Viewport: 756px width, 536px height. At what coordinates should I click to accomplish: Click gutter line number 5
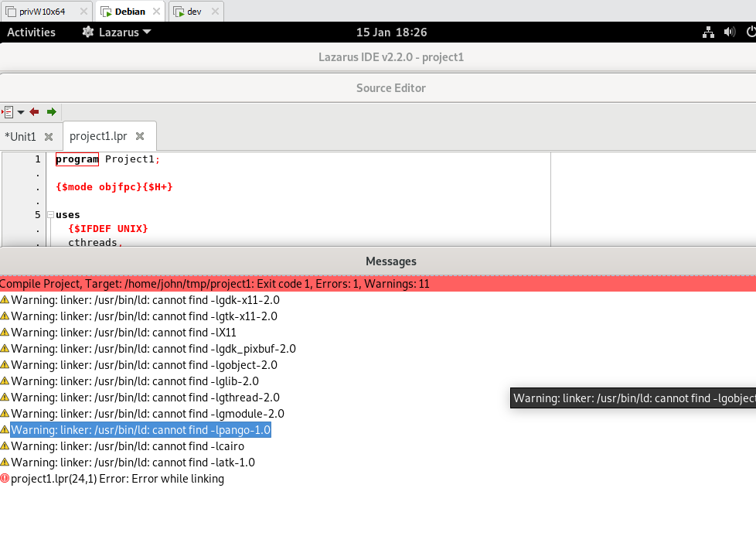coord(38,215)
